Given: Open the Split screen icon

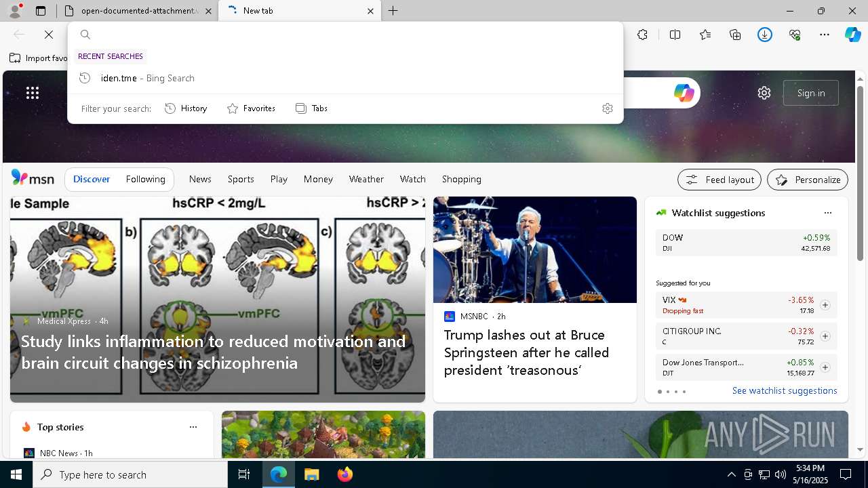Looking at the screenshot, I should pos(675,35).
